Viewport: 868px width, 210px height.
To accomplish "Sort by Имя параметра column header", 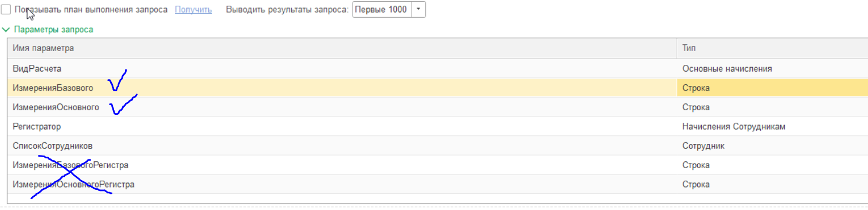I will click(x=342, y=48).
